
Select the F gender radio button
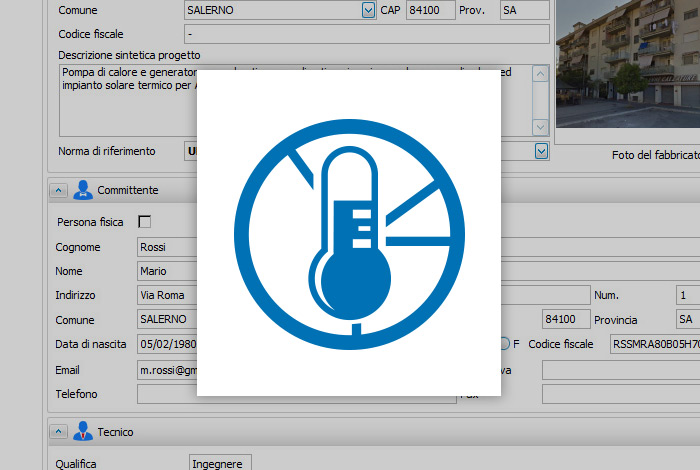(x=506, y=344)
